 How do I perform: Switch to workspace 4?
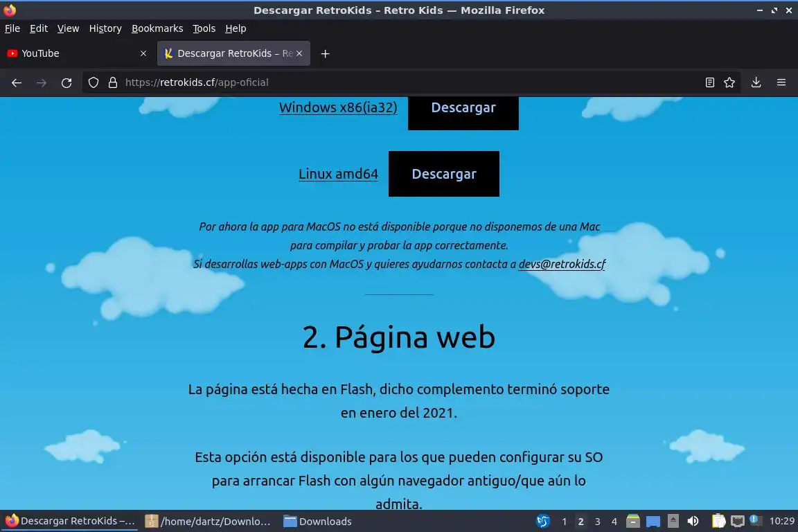click(614, 522)
